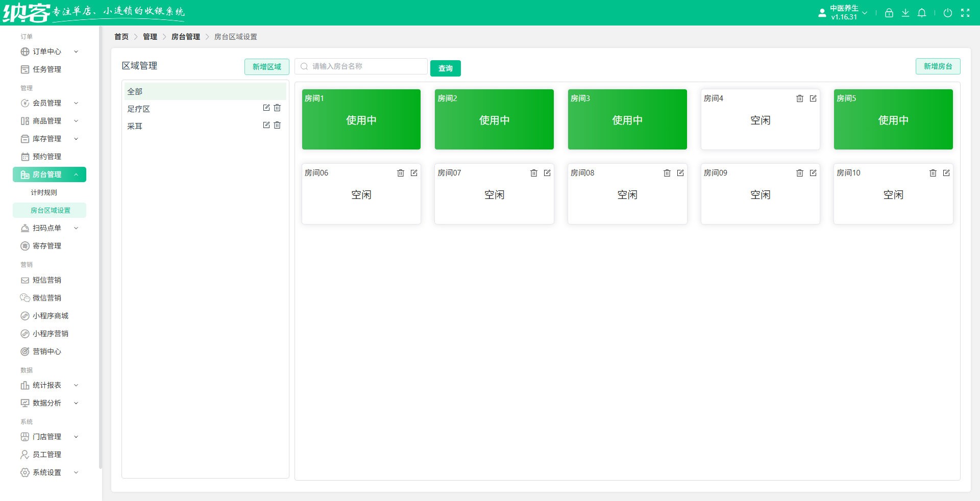Edit the 房间06 room
Screen dimensions: 980x501
(414, 173)
